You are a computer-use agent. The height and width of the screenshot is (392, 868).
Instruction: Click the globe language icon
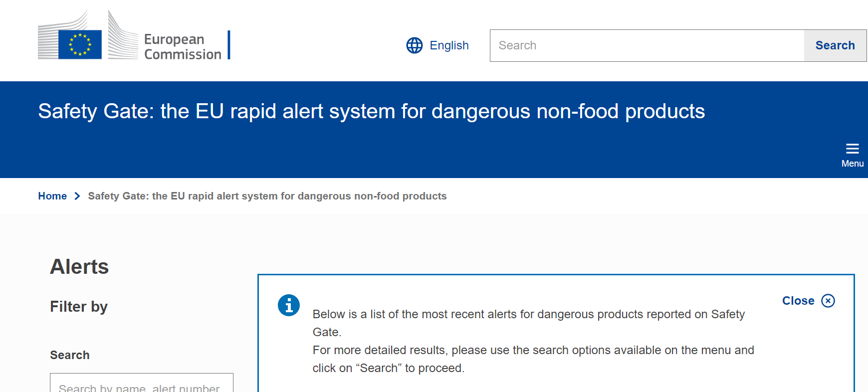(414, 45)
